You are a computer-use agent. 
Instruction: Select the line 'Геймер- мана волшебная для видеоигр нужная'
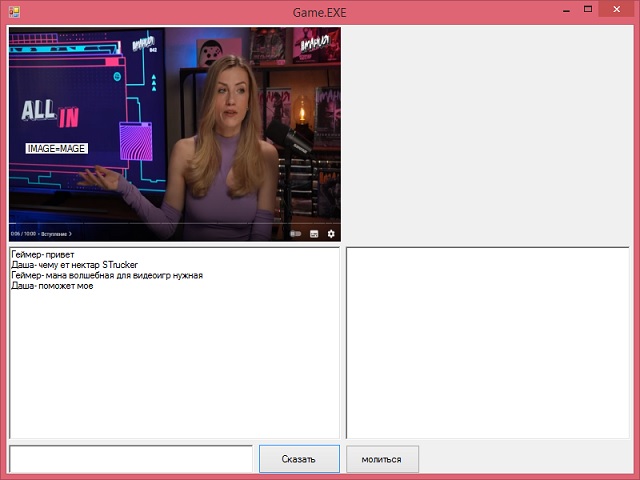107,276
